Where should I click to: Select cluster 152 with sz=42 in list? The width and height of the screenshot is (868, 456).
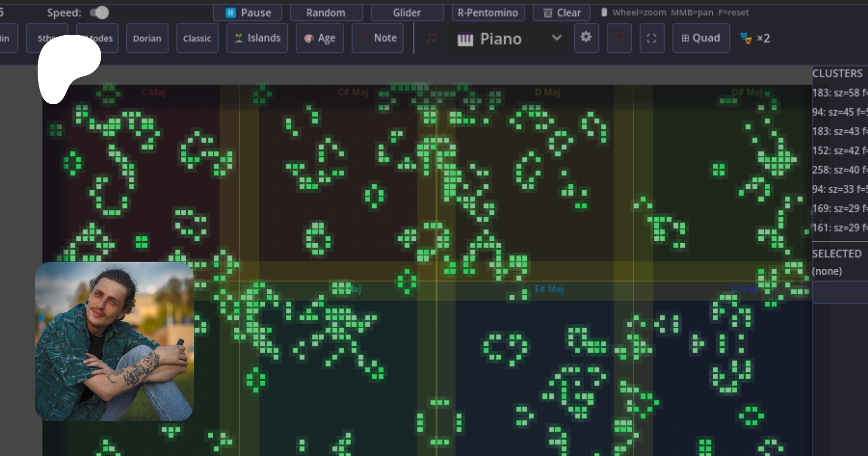point(839,151)
